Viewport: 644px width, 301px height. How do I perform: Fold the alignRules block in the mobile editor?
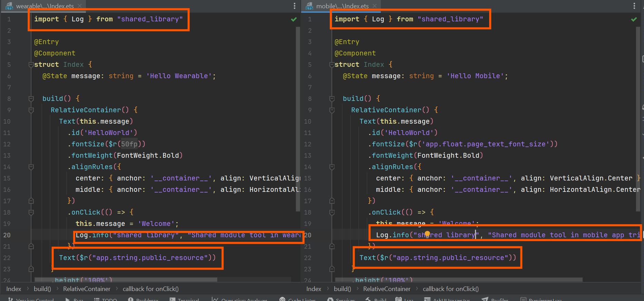coord(332,167)
